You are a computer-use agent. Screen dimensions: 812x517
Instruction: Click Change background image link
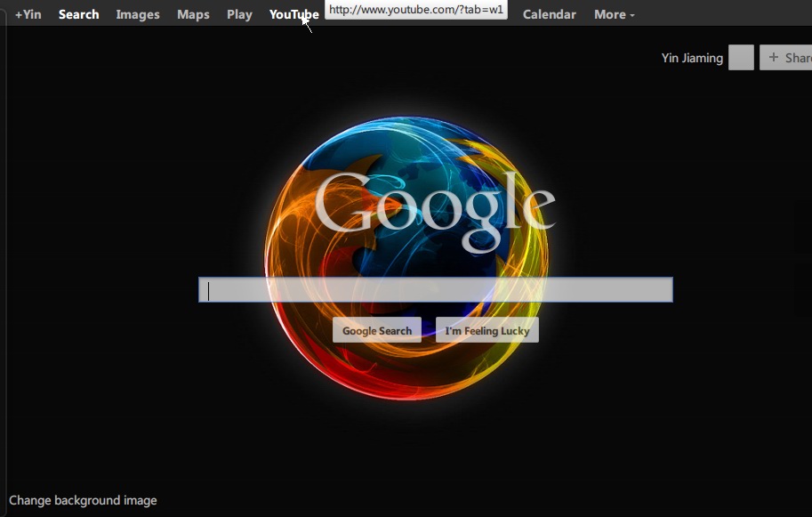83,500
